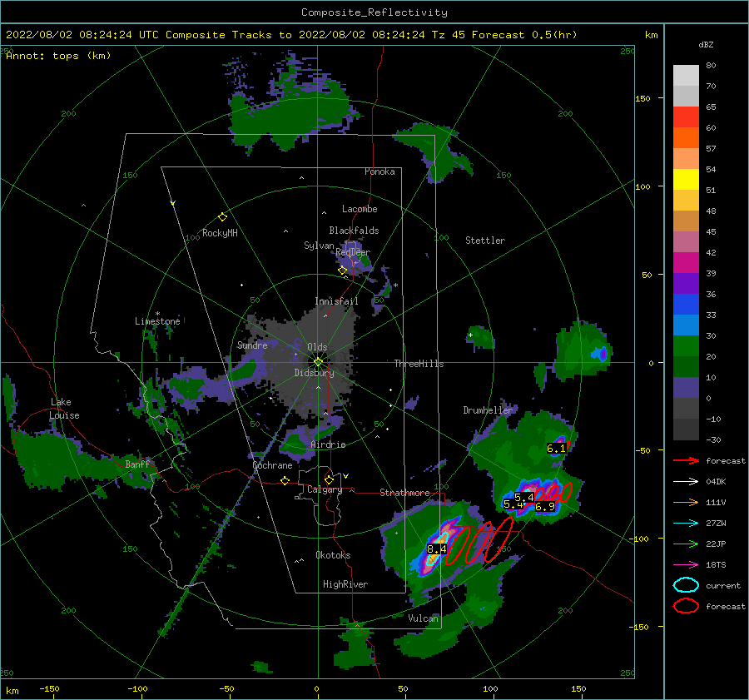Image resolution: width=749 pixels, height=700 pixels.
Task: Click the '22JP' legend text
Action: pyautogui.click(x=716, y=544)
